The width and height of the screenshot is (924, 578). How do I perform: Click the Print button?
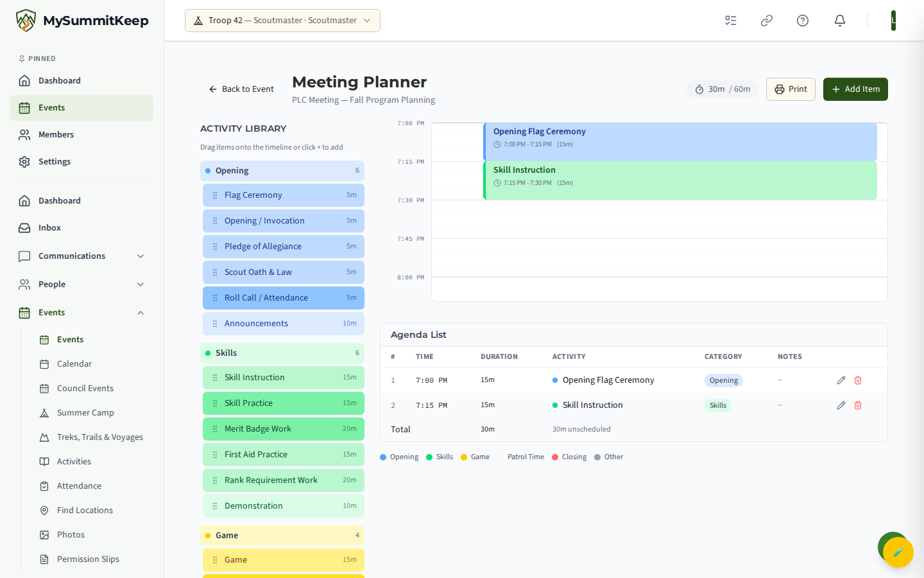pyautogui.click(x=791, y=89)
